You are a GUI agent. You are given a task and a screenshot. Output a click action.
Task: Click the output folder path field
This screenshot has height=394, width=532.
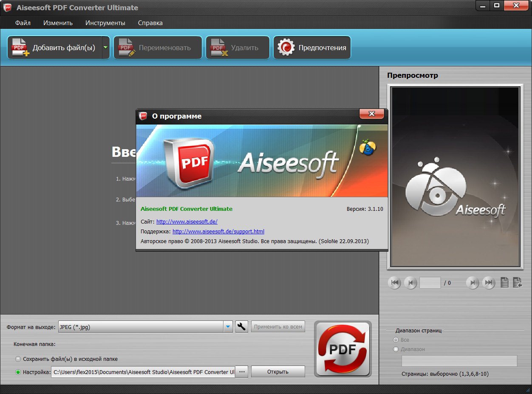point(143,372)
